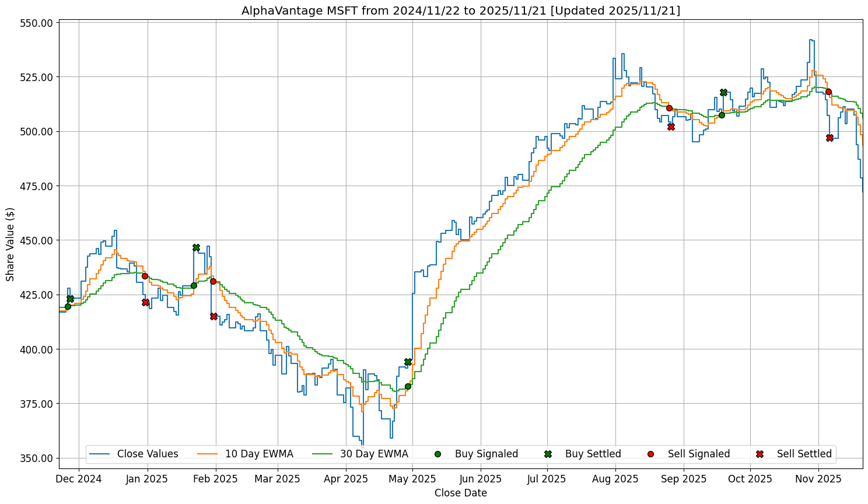This screenshot has width=868, height=504.
Task: Click the sell settled X in late August 2025
Action: click(x=671, y=127)
